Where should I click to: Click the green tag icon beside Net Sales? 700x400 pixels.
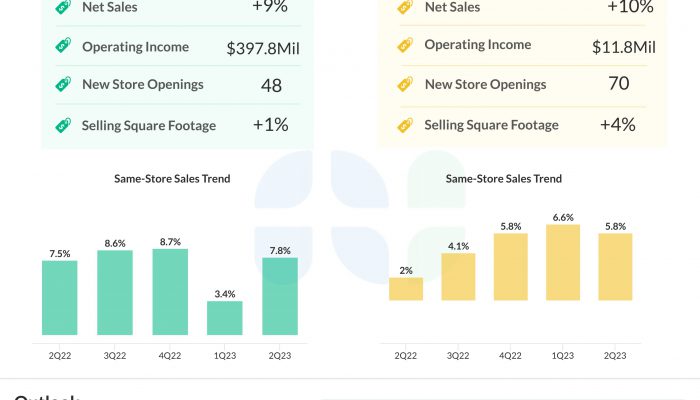[63, 7]
